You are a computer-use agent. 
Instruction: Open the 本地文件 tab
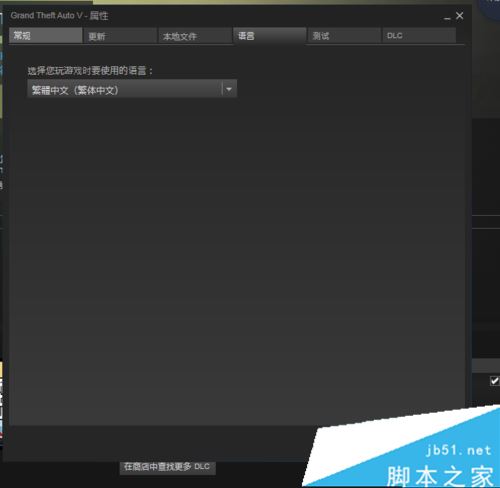point(195,36)
